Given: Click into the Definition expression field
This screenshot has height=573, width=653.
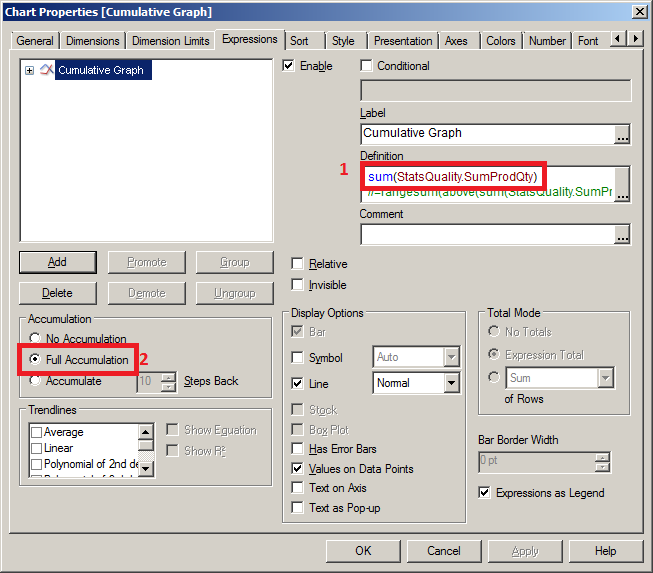Looking at the screenshot, I should pos(488,184).
